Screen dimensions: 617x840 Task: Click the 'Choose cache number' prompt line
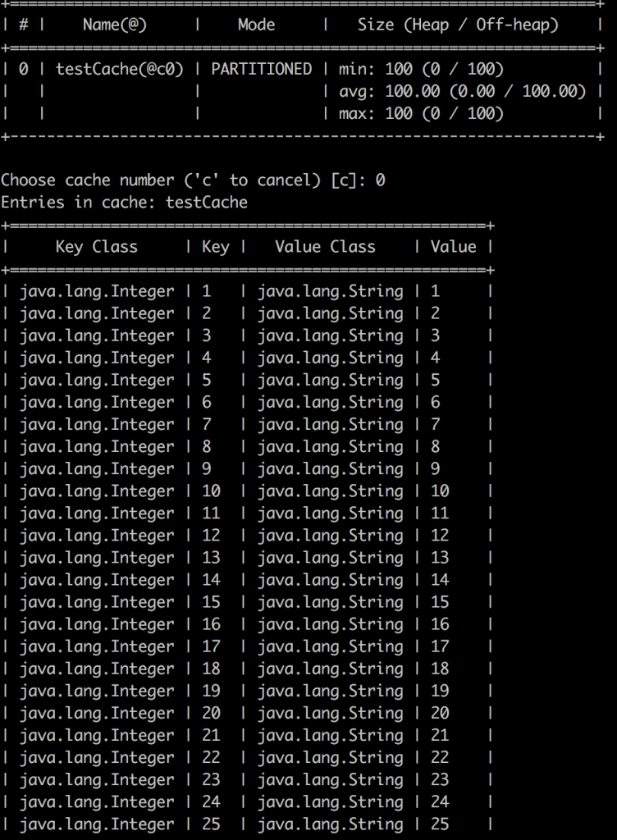click(x=193, y=180)
